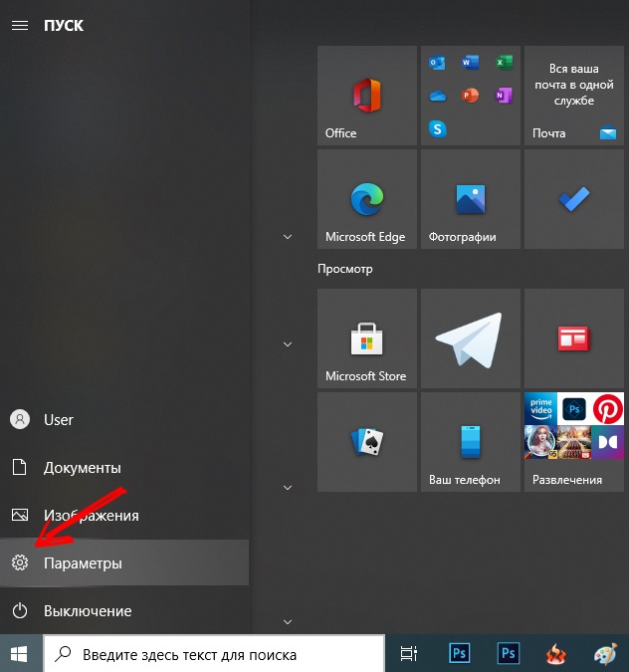This screenshot has width=629, height=672.
Task: Open the Solitaire cards tile
Action: pos(367,442)
